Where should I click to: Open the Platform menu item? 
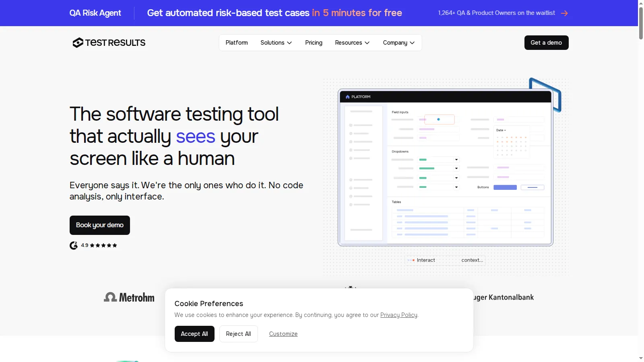[237, 43]
